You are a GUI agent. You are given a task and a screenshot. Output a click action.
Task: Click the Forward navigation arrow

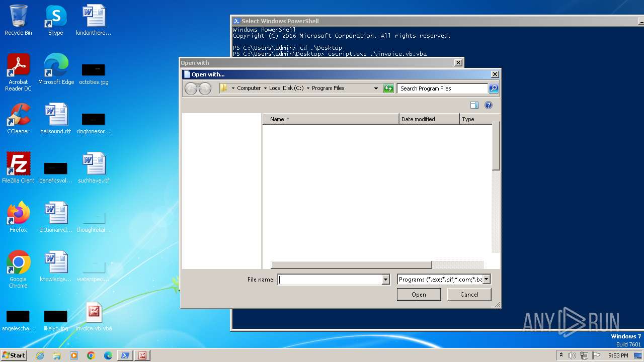[x=205, y=89]
